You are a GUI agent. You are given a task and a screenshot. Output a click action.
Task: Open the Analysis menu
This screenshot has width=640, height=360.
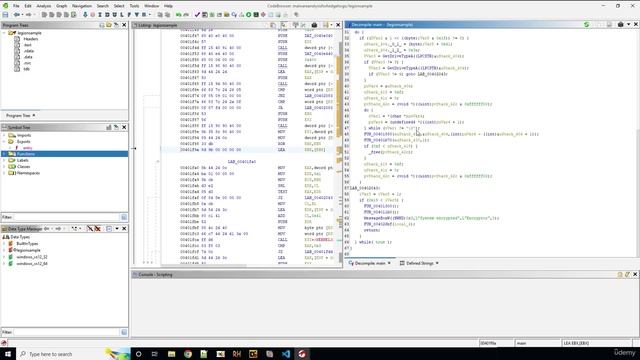point(44,6)
